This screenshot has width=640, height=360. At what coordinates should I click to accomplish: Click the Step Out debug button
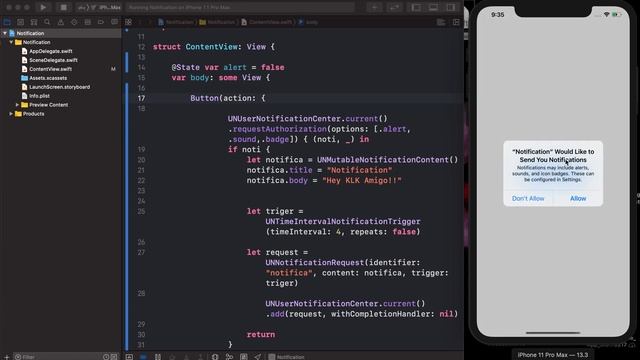click(200, 357)
